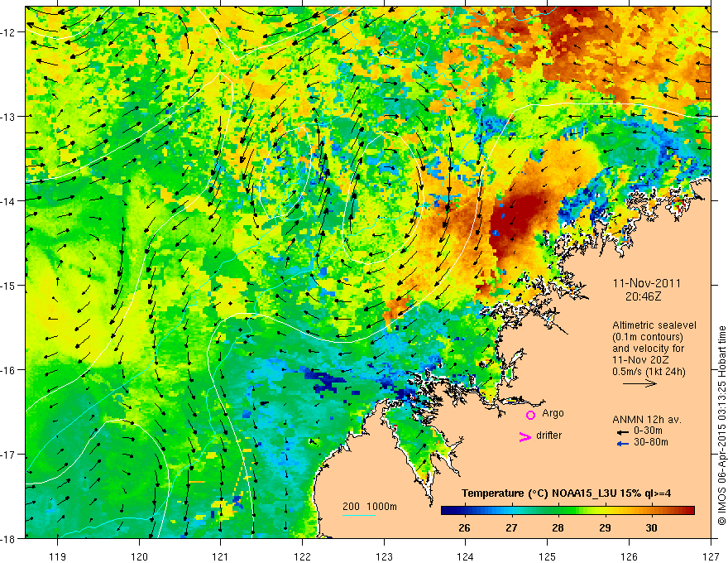Click the magenta drifter arrowhead symbol
Viewport: 728px width, 563px height.
524,436
